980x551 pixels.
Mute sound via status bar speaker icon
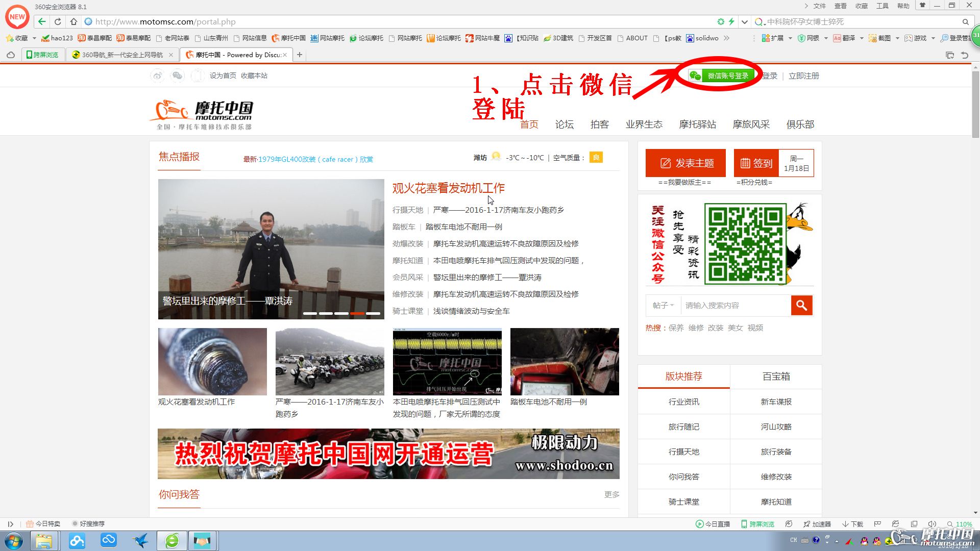point(932,524)
